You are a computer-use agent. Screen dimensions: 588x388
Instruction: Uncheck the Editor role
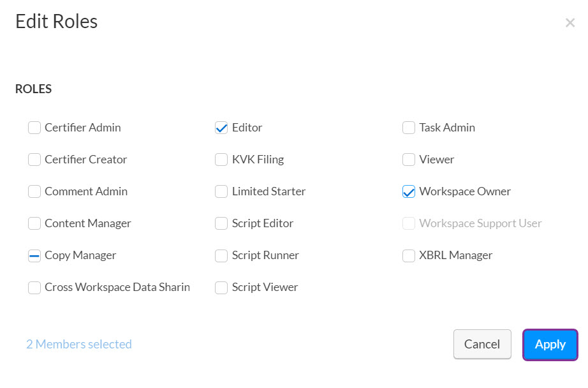coord(221,128)
